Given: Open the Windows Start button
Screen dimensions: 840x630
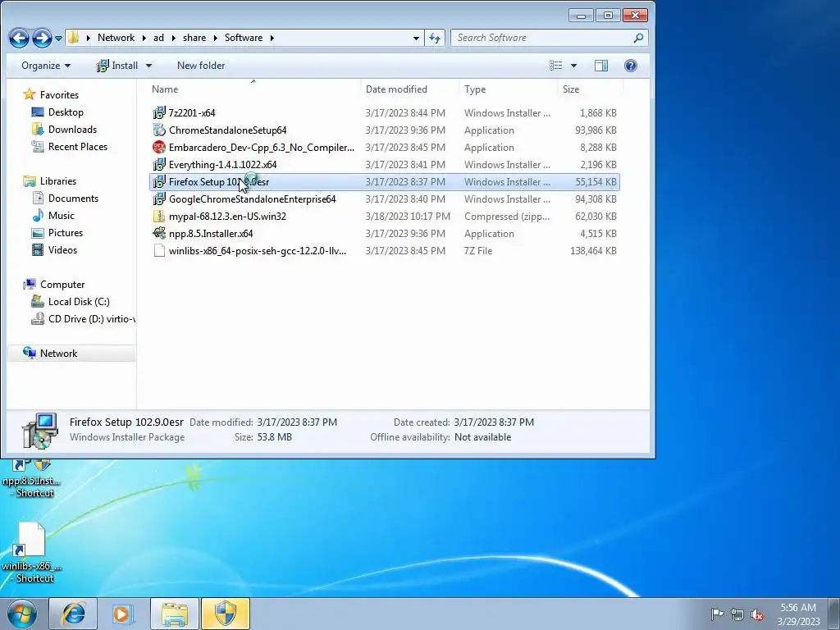Looking at the screenshot, I should (22, 614).
